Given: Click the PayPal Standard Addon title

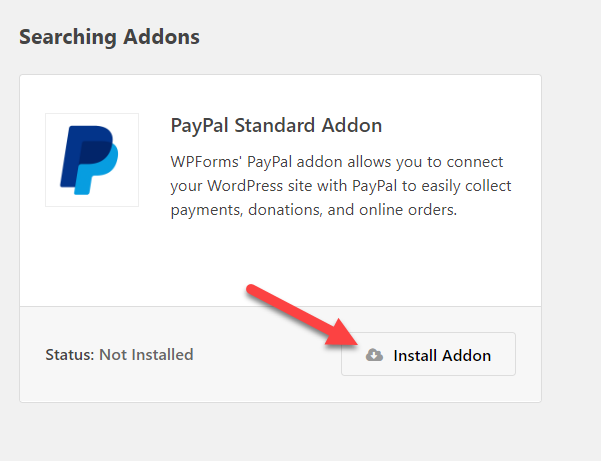Looking at the screenshot, I should pyautogui.click(x=276, y=125).
